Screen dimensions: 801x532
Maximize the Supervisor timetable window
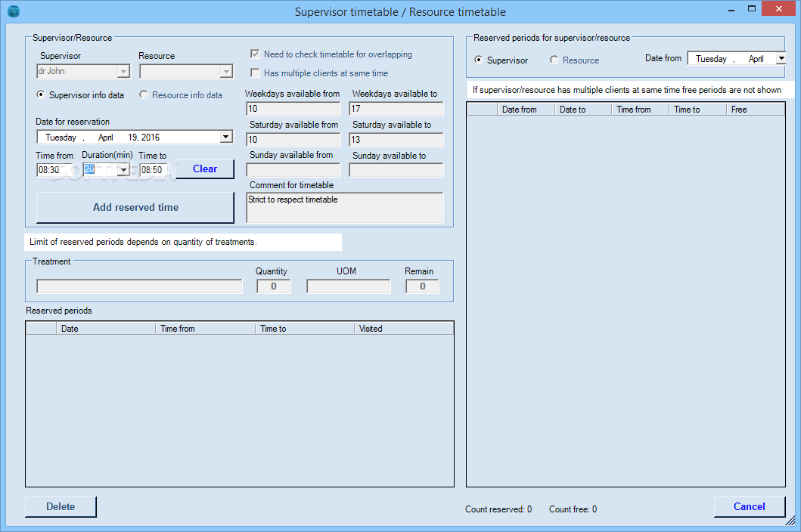coord(751,8)
